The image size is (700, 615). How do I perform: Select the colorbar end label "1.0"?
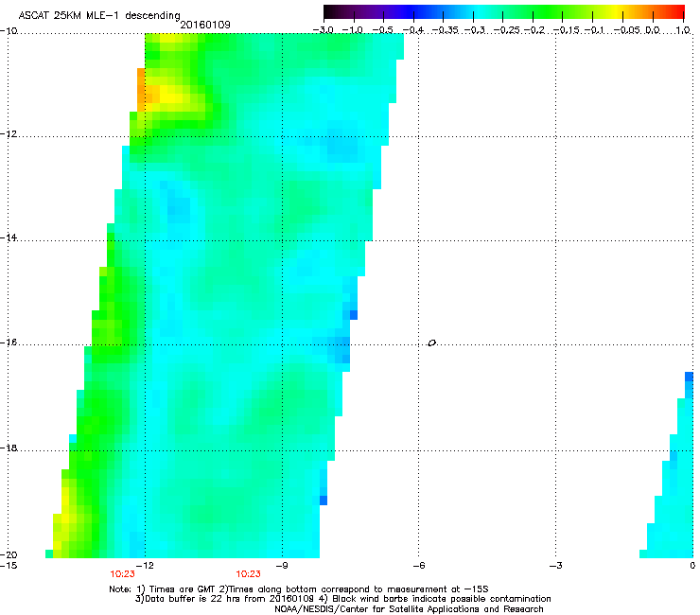coord(683,30)
